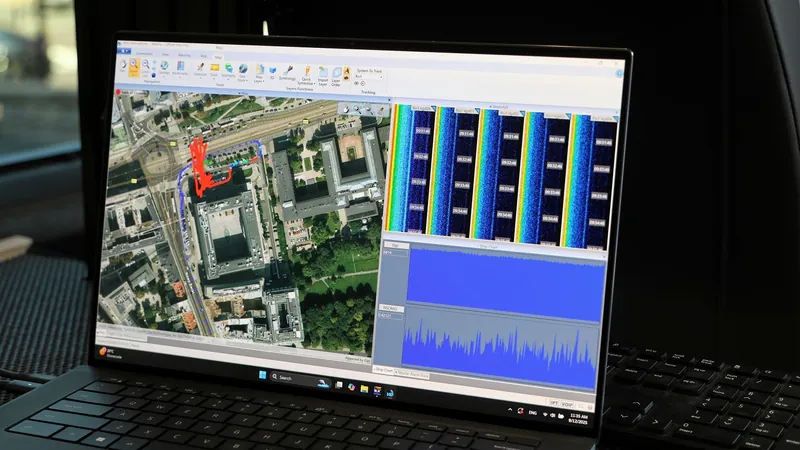Click the Map Layer icon
The height and width of the screenshot is (450, 800).
tap(259, 72)
